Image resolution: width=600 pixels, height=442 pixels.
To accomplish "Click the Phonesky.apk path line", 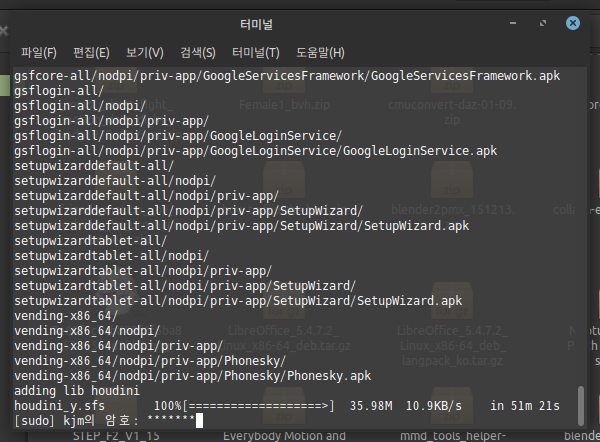I will [x=192, y=376].
